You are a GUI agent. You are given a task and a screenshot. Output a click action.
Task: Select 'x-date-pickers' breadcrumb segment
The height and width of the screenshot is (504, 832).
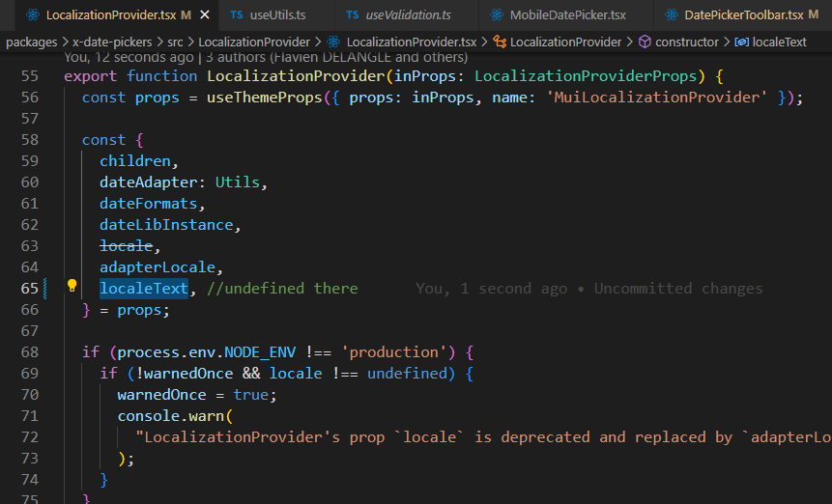pyautogui.click(x=112, y=42)
